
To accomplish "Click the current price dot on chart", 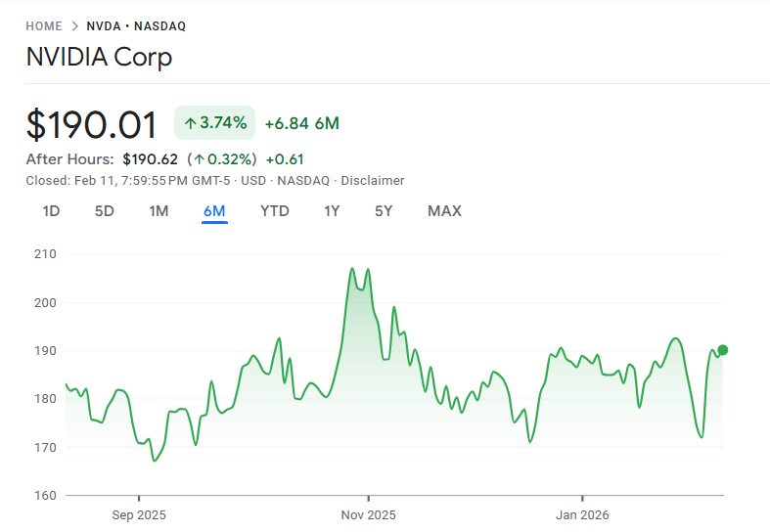I will click(x=722, y=350).
